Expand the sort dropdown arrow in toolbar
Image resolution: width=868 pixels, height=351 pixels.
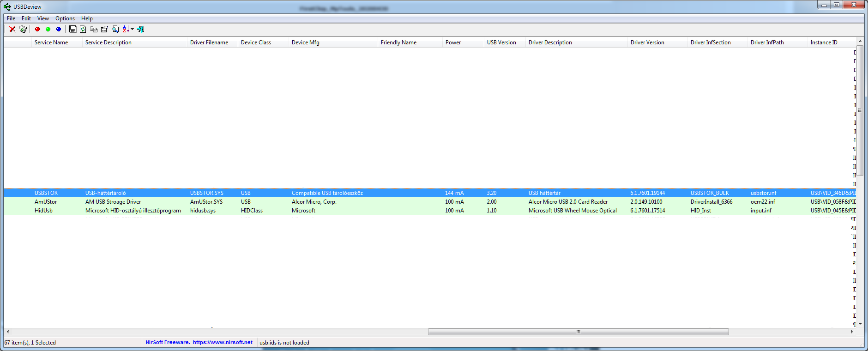click(x=133, y=29)
